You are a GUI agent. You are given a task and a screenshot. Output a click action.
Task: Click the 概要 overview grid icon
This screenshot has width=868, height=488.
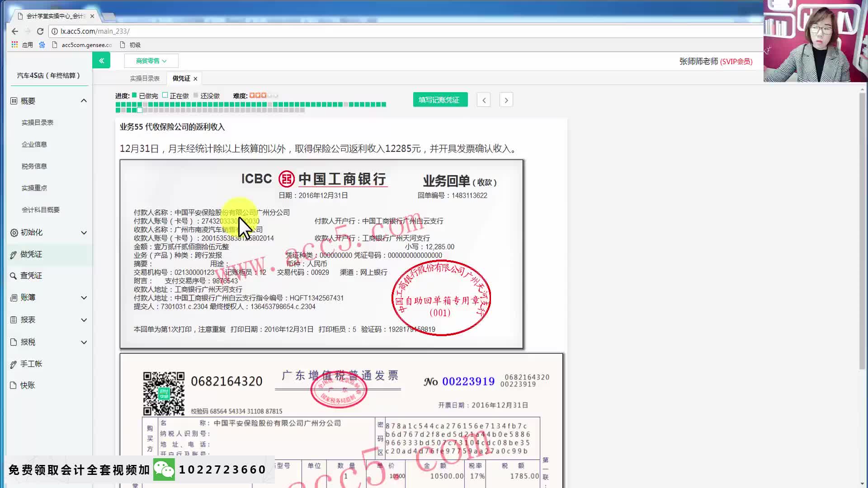(x=14, y=100)
